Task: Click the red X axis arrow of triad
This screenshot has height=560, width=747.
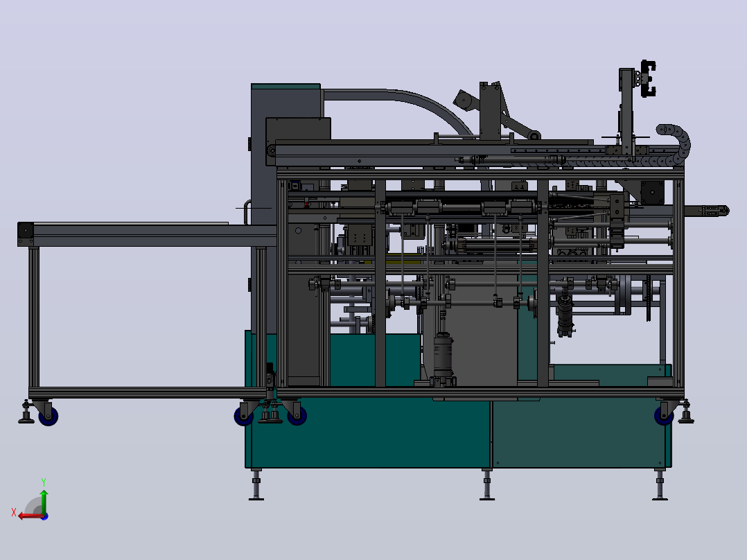Action: pos(30,516)
